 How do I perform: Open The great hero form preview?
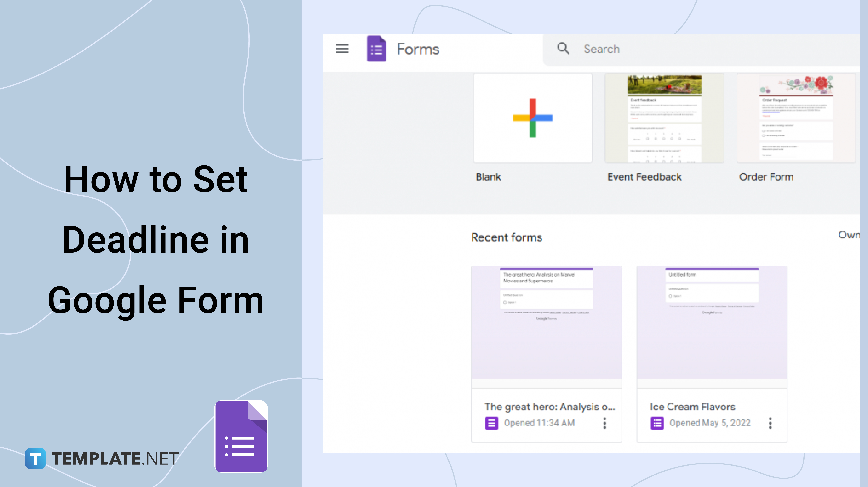pyautogui.click(x=546, y=322)
